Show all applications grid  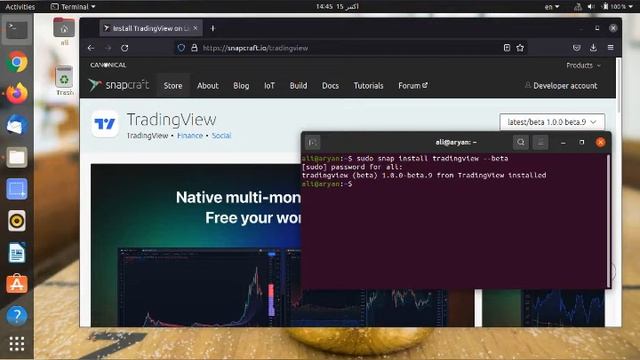(x=17, y=344)
